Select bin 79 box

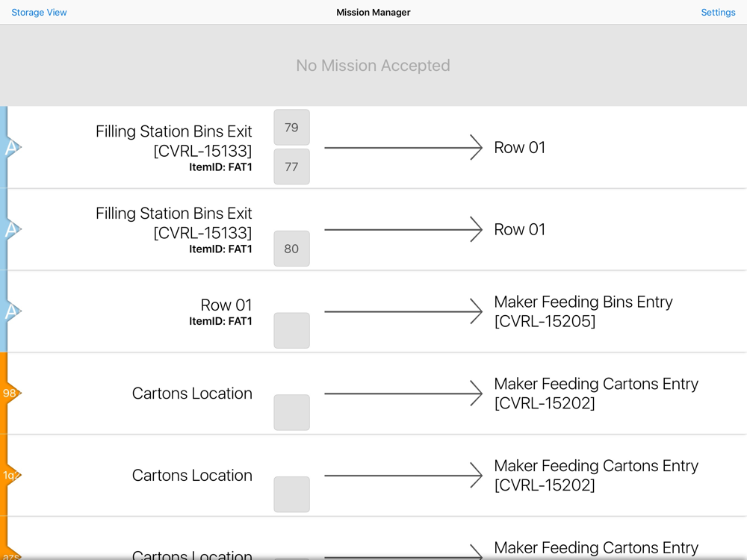(291, 128)
